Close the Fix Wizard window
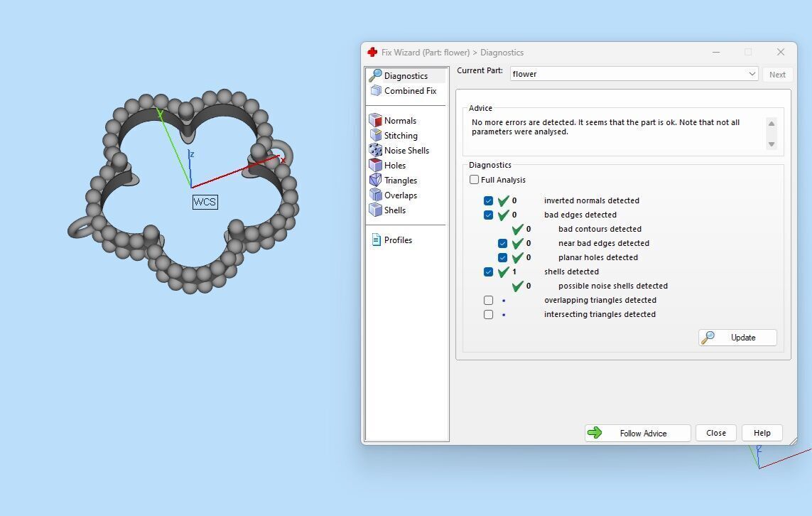 (781, 52)
